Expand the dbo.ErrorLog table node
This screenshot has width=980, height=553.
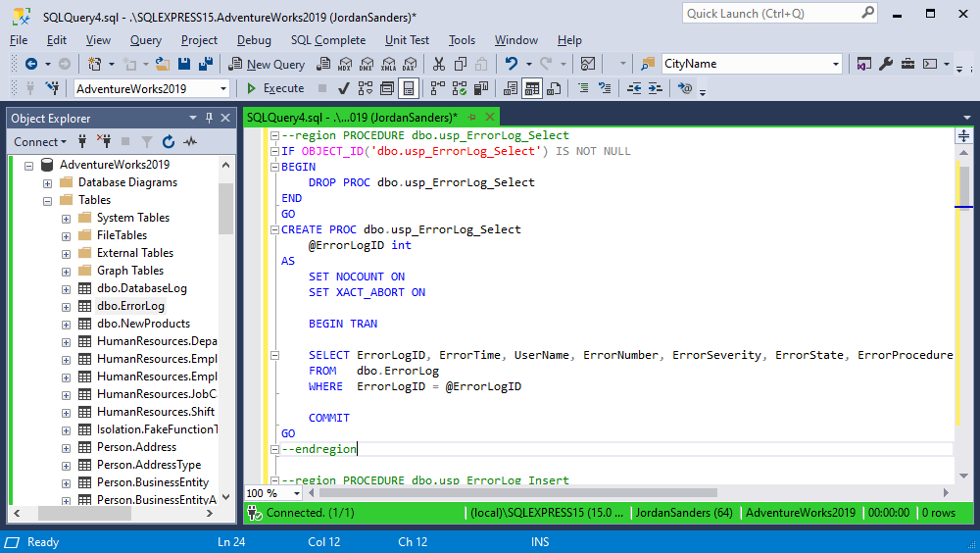pyautogui.click(x=66, y=307)
